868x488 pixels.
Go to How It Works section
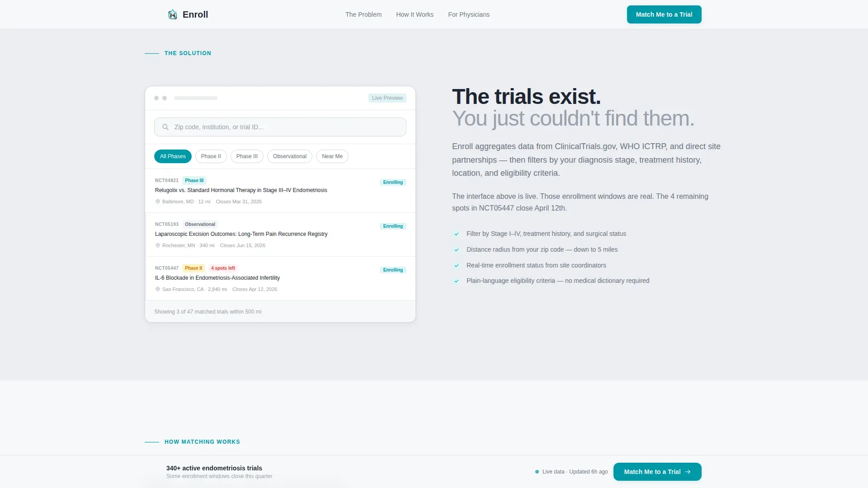(415, 14)
